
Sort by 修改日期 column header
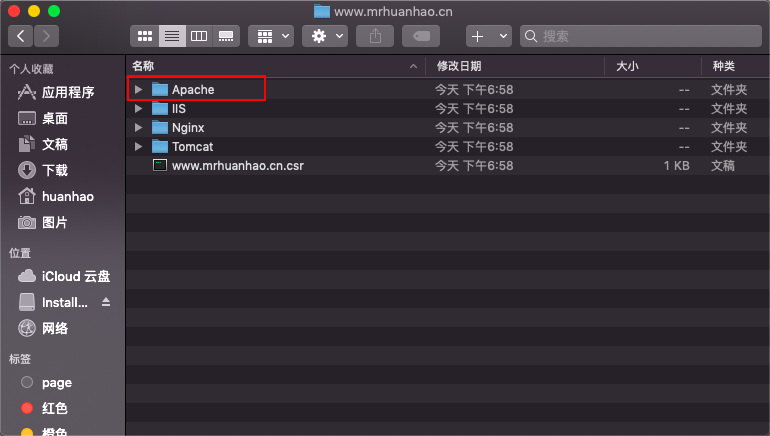[x=458, y=66]
